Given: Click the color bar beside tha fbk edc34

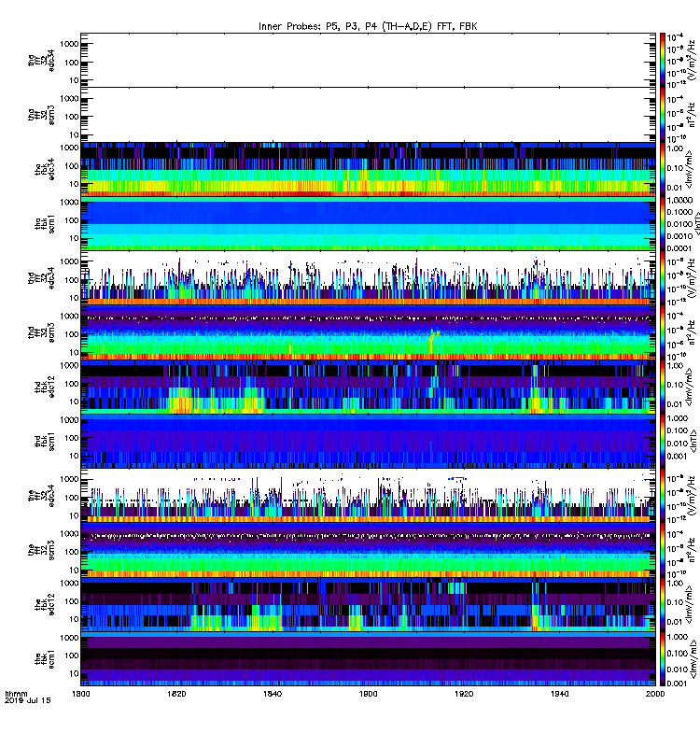Looking at the screenshot, I should pos(663,169).
